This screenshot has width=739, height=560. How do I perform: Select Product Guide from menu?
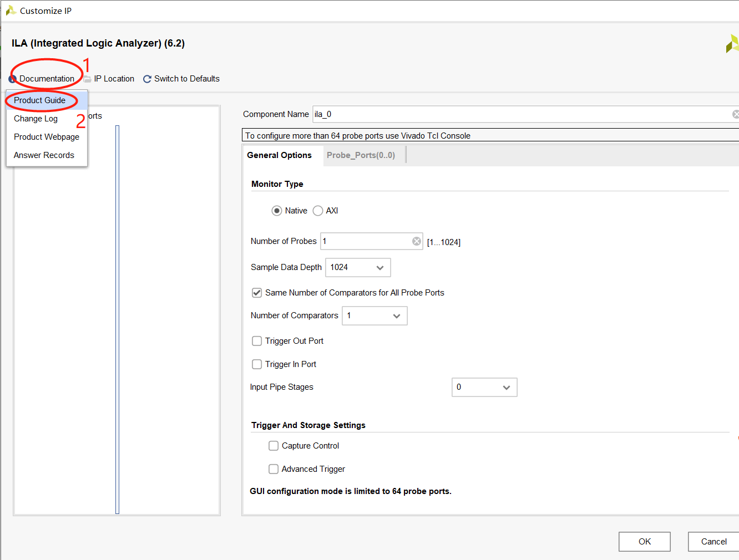47,100
